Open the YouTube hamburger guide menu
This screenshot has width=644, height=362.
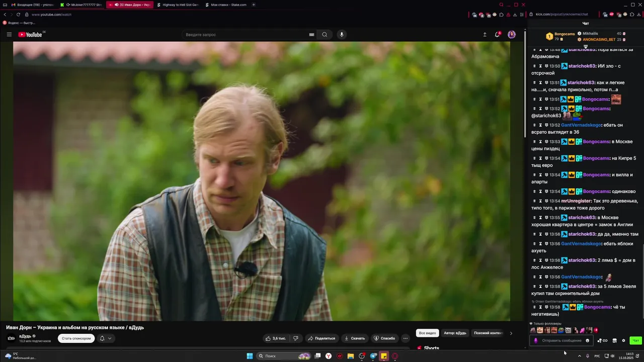(x=9, y=35)
